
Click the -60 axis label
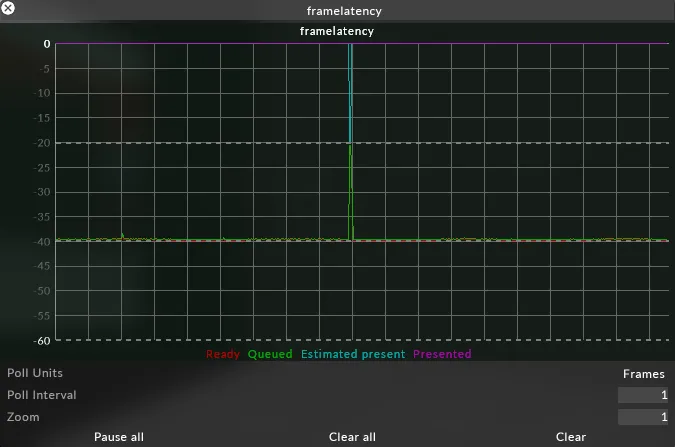point(43,341)
